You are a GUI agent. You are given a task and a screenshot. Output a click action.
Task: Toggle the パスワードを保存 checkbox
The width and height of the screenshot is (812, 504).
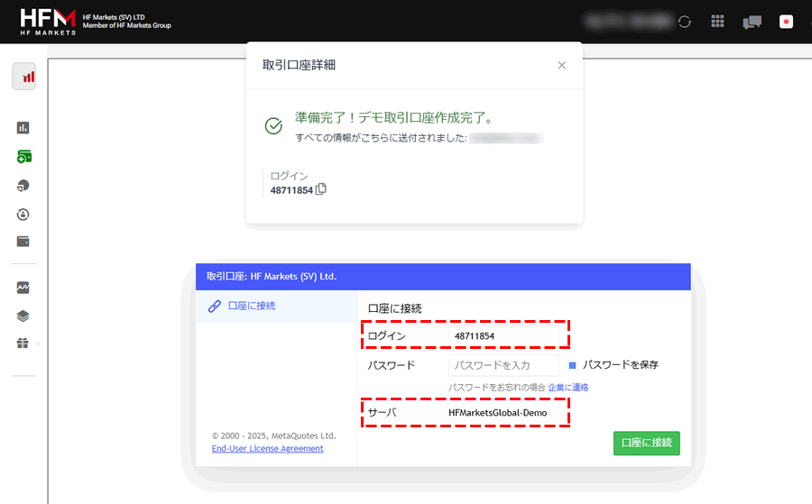572,365
